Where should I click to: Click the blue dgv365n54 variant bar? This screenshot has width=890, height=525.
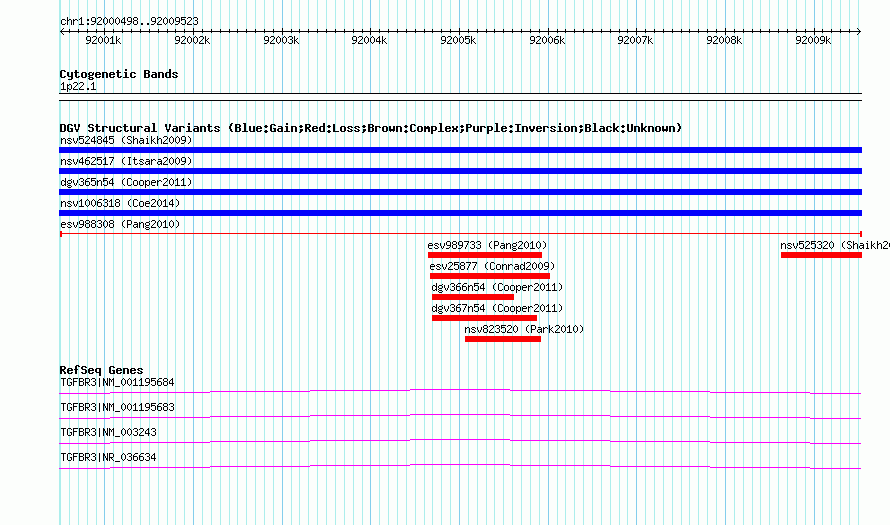tap(460, 192)
